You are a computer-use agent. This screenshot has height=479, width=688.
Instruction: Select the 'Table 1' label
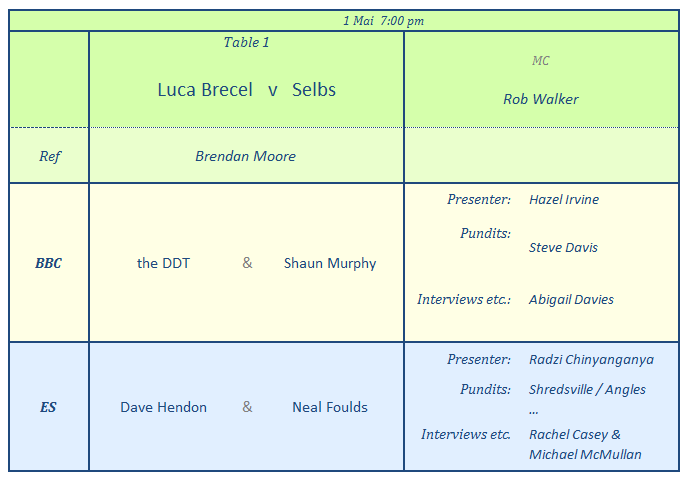pos(246,42)
